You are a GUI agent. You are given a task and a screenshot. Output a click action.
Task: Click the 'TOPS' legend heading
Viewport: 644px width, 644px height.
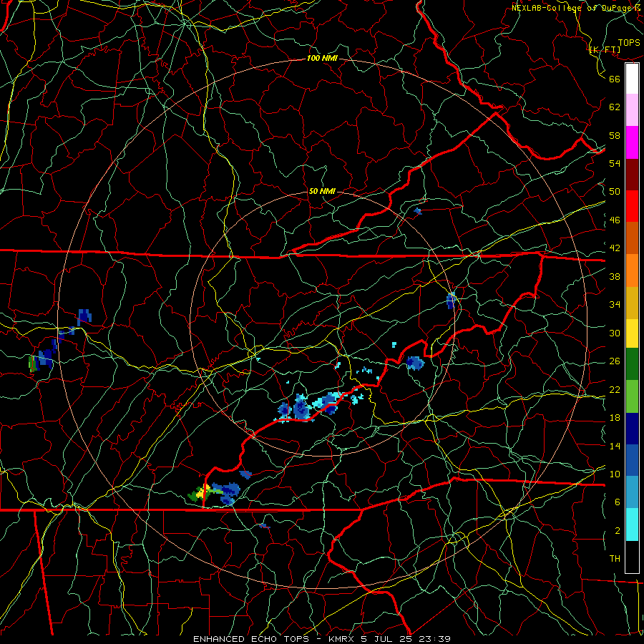point(629,43)
